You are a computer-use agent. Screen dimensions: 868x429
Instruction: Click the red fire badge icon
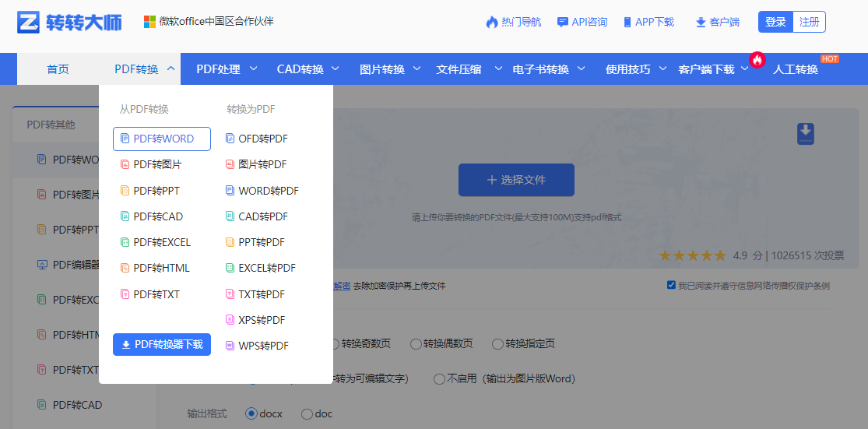[757, 59]
